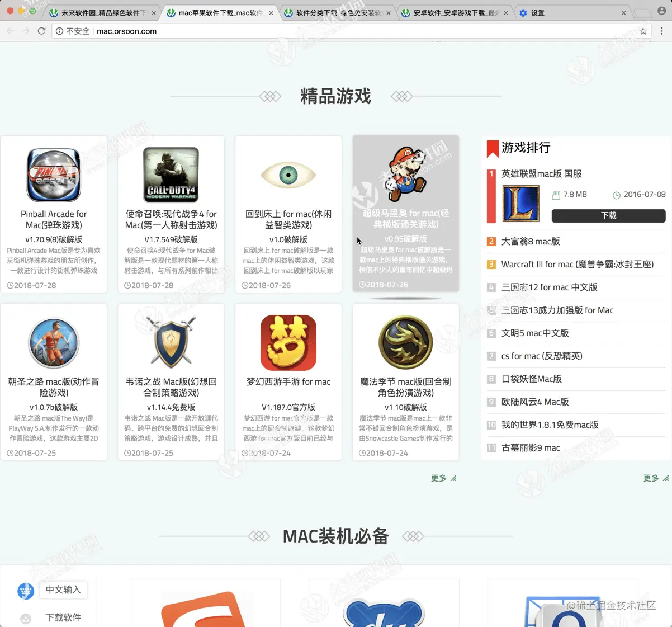Click the 7.8 MB file size text
Viewport: 672px width, 627px height.
[575, 195]
